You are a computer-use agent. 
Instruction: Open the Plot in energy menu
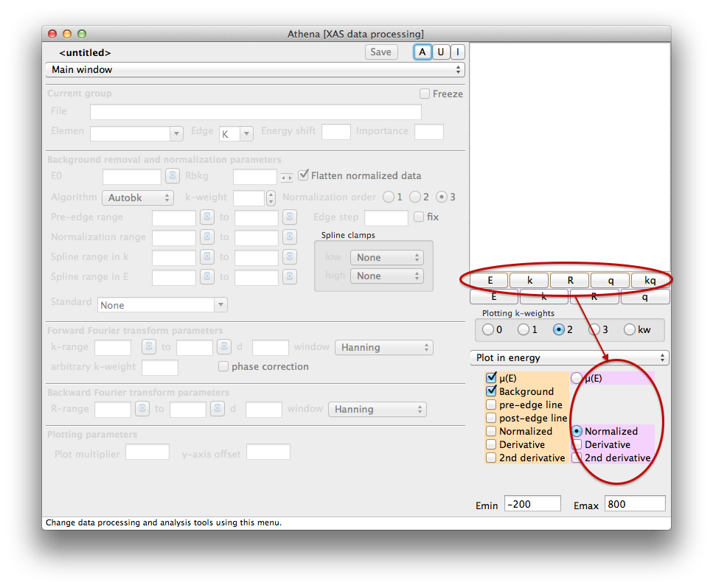pyautogui.click(x=569, y=357)
